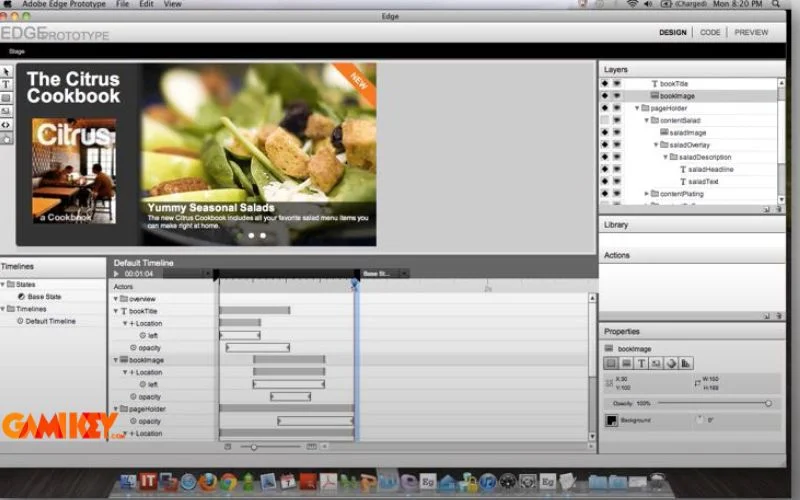Select the arrow selection tool
The height and width of the screenshot is (500, 800).
tap(6, 72)
